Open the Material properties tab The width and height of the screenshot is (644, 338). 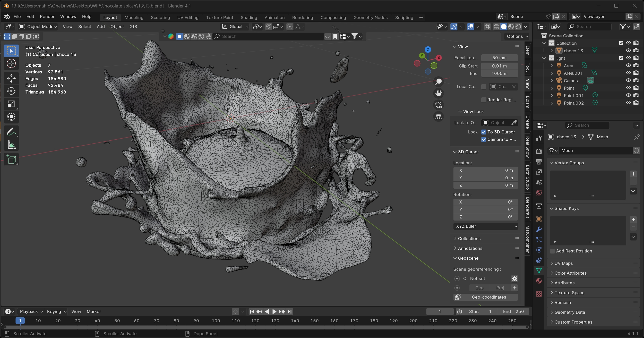tap(539, 281)
